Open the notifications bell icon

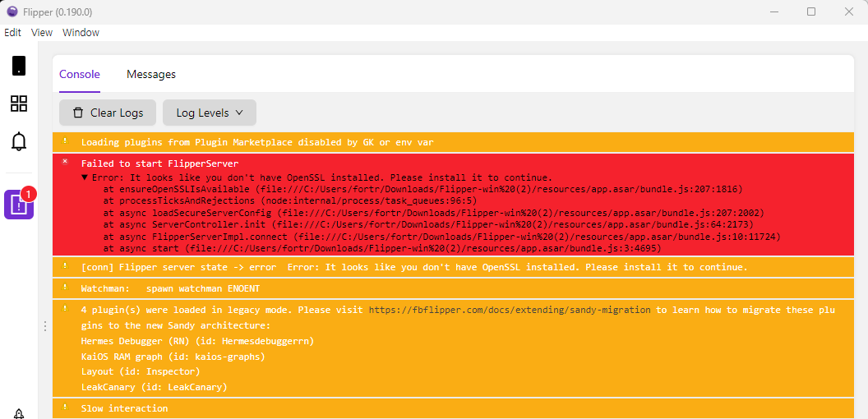tap(19, 141)
